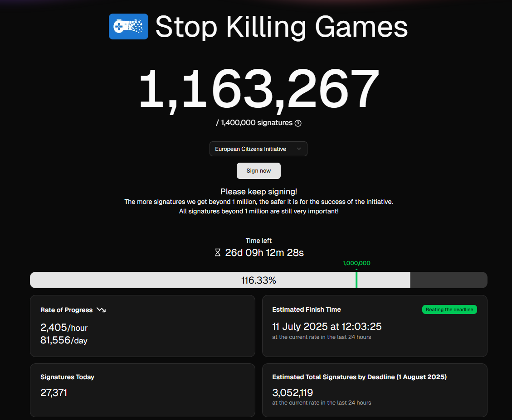
Task: Click the Estimated Finish Time heading
Action: point(307,309)
